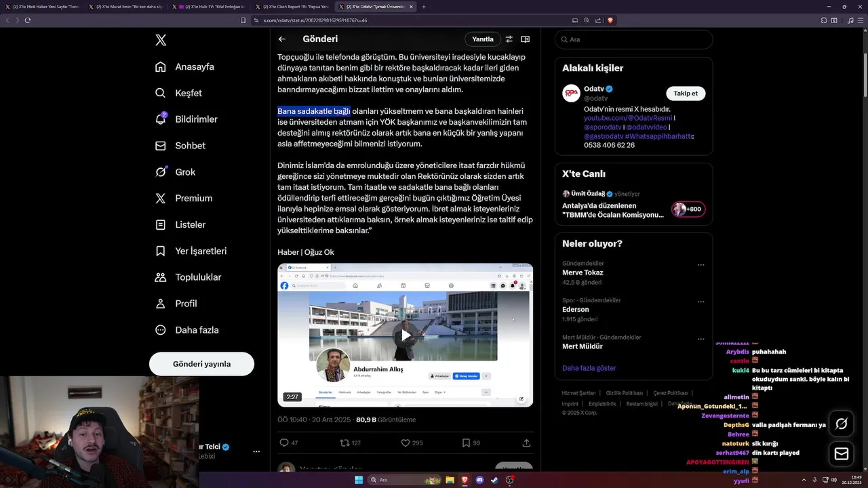Open reader view book icon
868x488 pixels.
coord(525,39)
